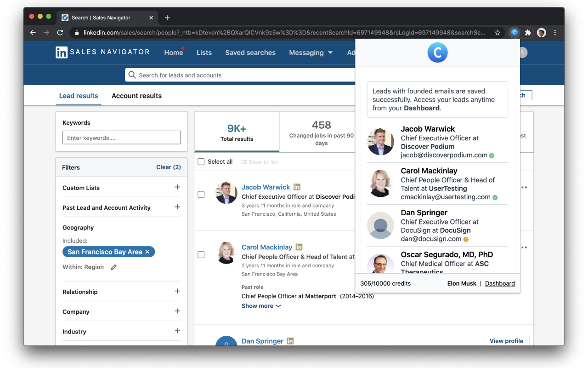588x368 pixels.
Task: Open Jacob Warwick's name link in results
Action: [x=266, y=187]
